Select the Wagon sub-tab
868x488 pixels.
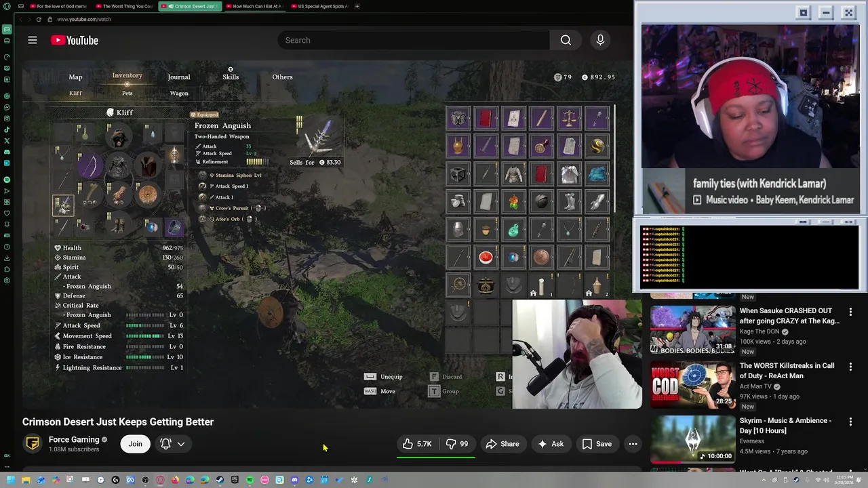tap(179, 94)
